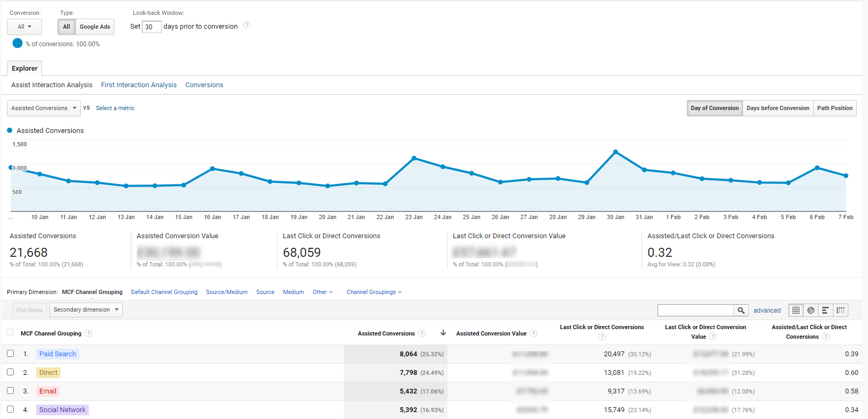Click the sort arrow by Assisted Conversions column
This screenshot has width=868, height=419.
coord(443,333)
